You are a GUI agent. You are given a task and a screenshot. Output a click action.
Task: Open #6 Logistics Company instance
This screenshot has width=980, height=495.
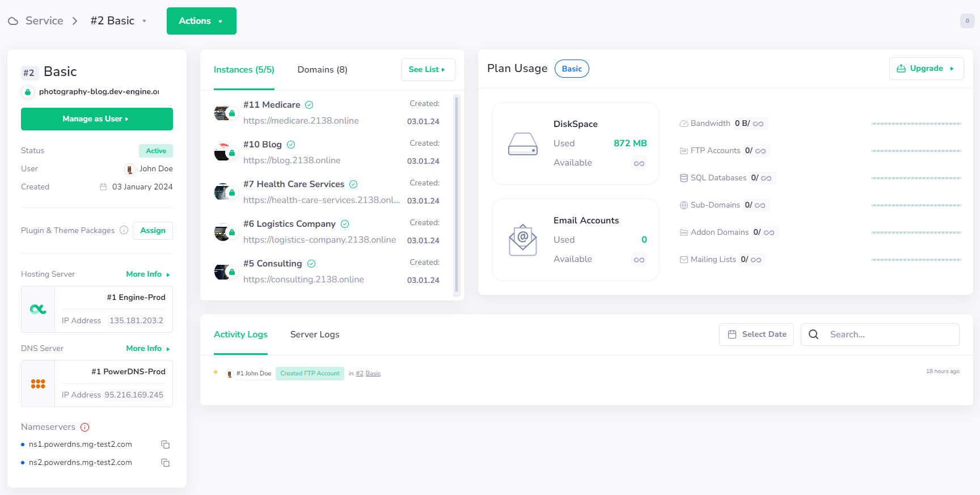[289, 224]
